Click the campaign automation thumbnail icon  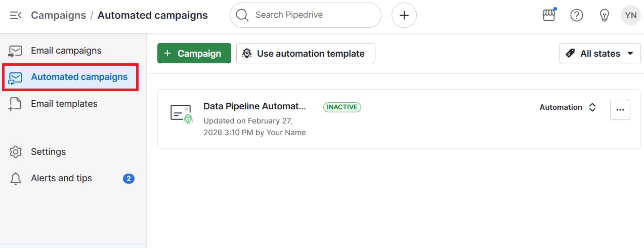[182, 114]
